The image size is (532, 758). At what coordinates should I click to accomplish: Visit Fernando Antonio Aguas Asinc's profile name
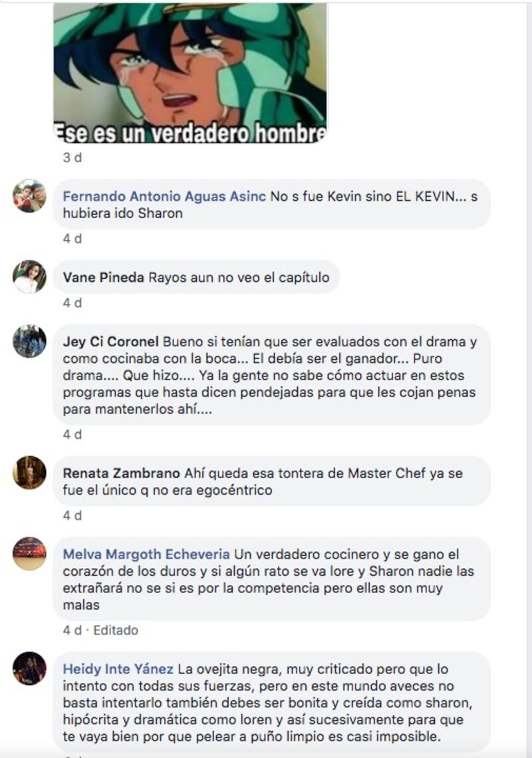[164, 196]
